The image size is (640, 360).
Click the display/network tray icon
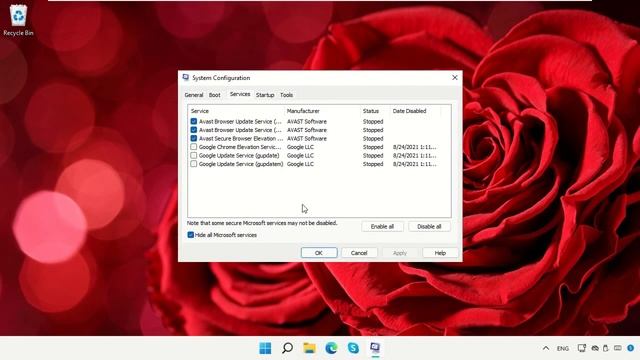[582, 348]
